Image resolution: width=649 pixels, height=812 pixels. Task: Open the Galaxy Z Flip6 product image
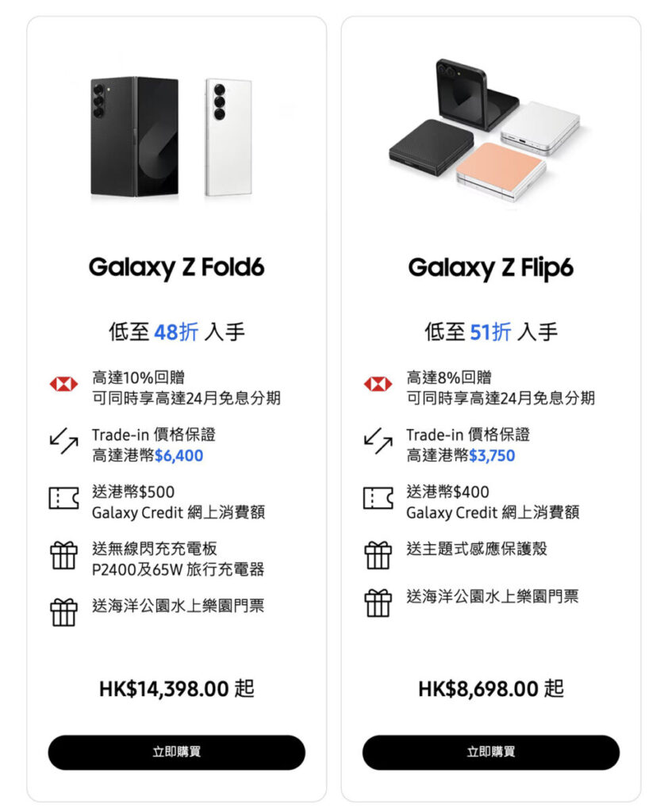484,127
